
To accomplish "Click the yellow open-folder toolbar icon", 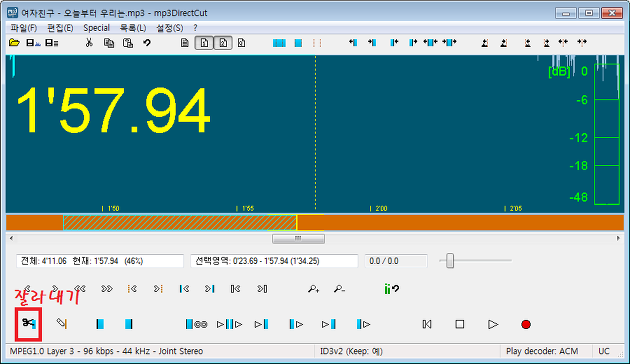I will (14, 43).
